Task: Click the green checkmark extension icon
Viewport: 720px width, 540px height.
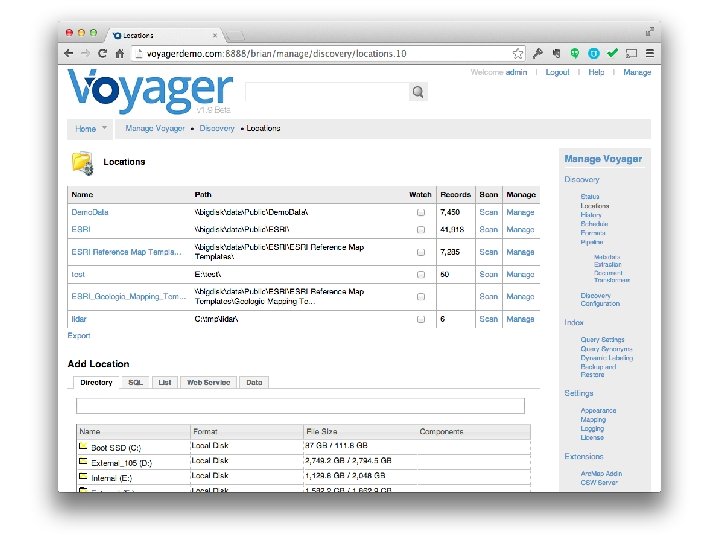Action: [612, 53]
